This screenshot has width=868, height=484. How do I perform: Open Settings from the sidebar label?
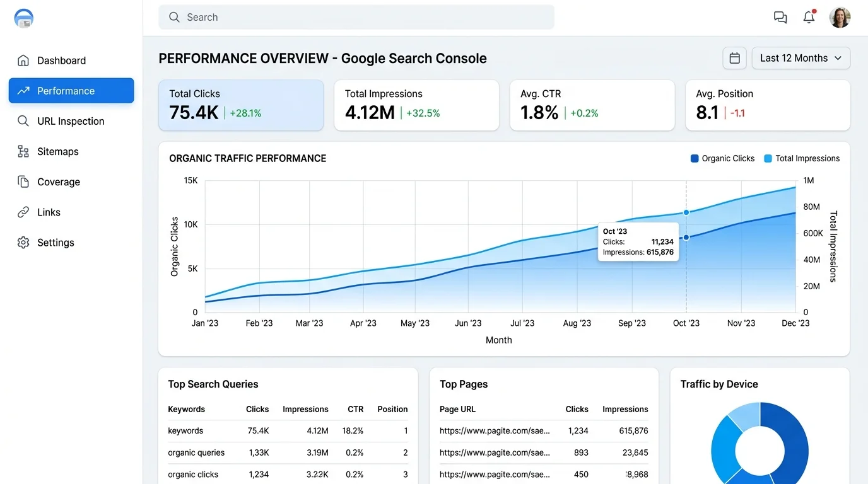(x=56, y=243)
